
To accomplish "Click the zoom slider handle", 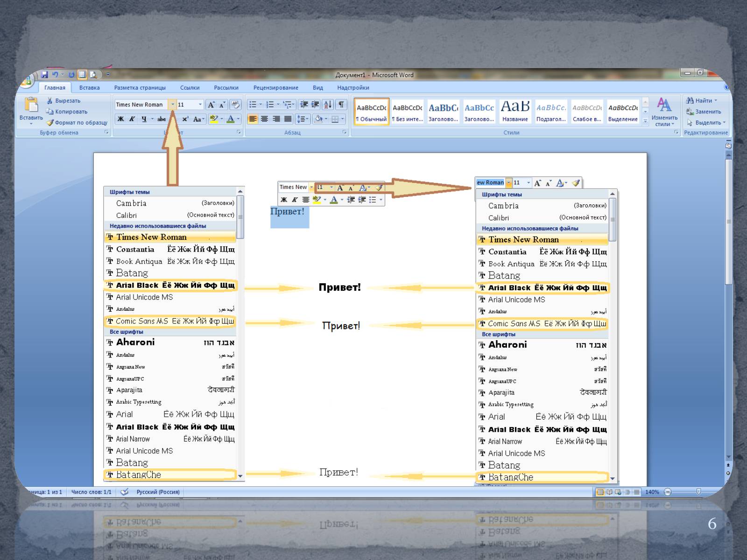I will 698,491.
